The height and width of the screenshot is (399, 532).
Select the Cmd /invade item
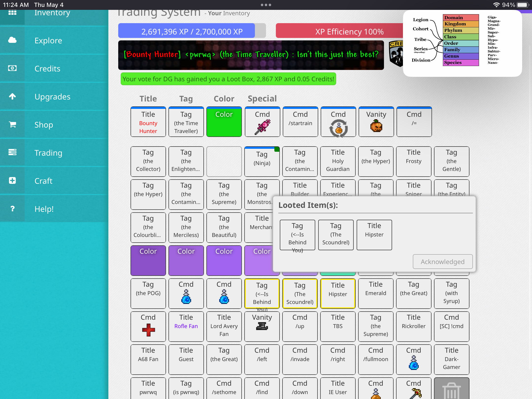point(300,359)
